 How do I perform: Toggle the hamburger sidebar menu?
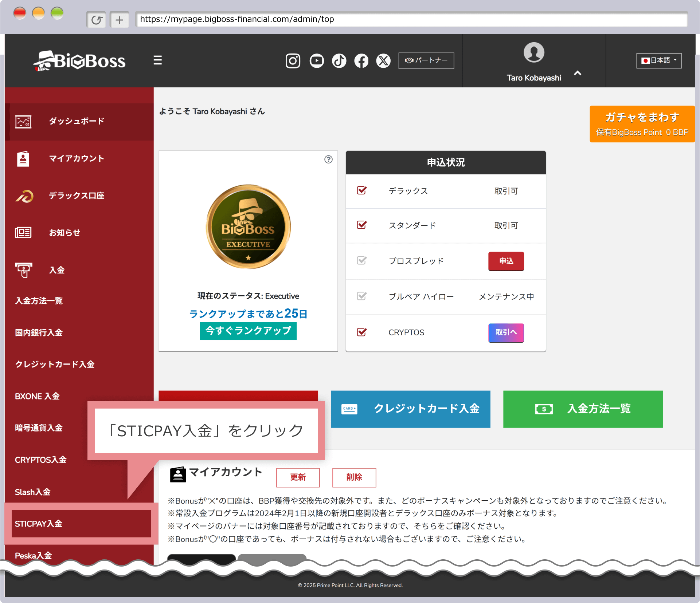157,60
